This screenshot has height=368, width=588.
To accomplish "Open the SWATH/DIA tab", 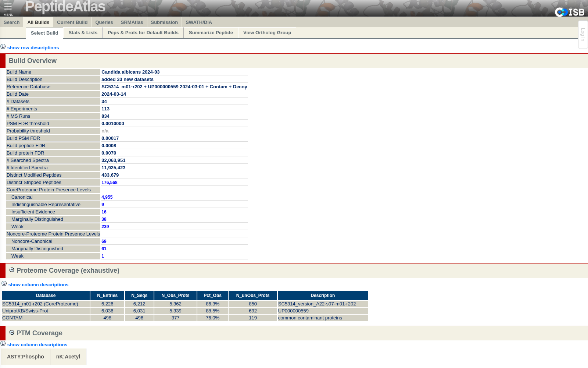I will [199, 22].
